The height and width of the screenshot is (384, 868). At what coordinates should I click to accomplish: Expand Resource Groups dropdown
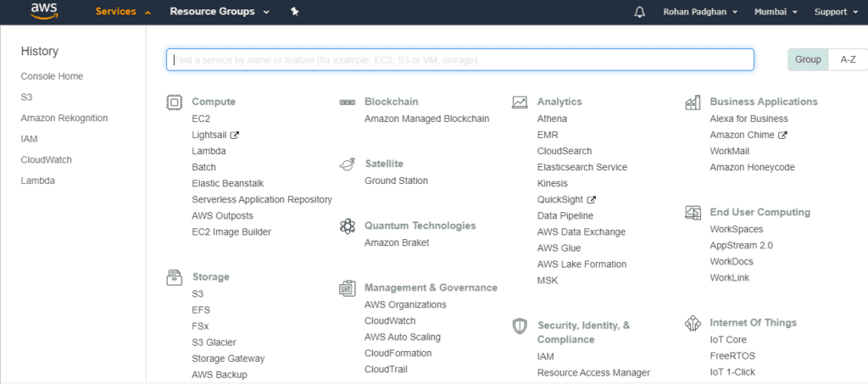[x=220, y=12]
